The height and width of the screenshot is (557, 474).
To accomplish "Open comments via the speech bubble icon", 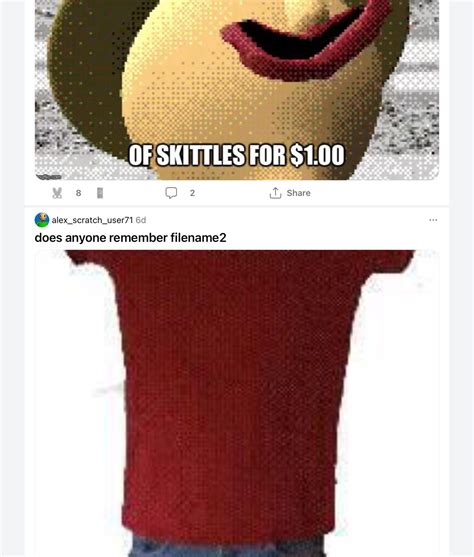I will point(171,193).
